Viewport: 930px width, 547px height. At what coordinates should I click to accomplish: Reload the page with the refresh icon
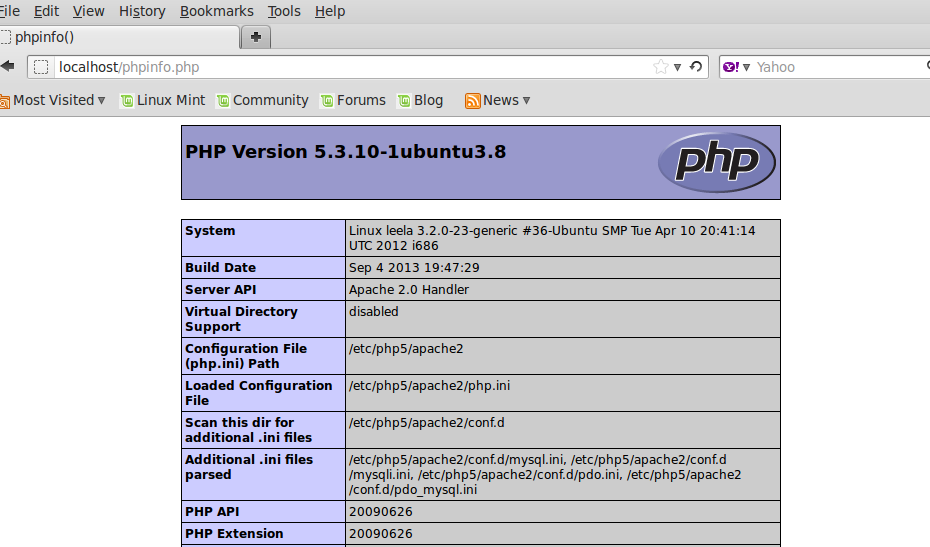[x=696, y=67]
